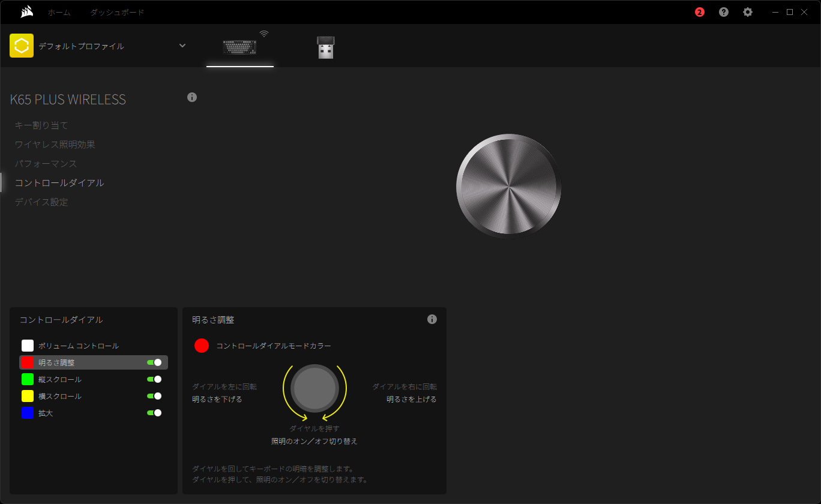Close the iCUE window
821x504 pixels.
coord(804,12)
